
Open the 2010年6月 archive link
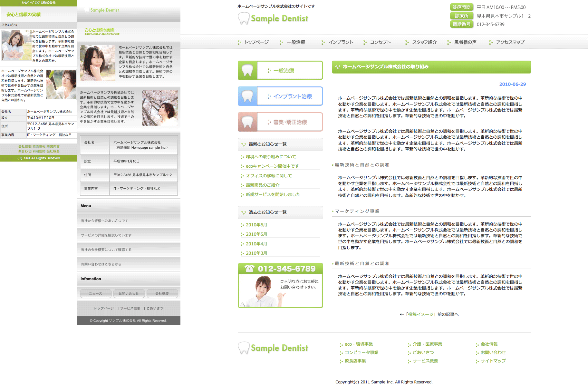pyautogui.click(x=256, y=225)
